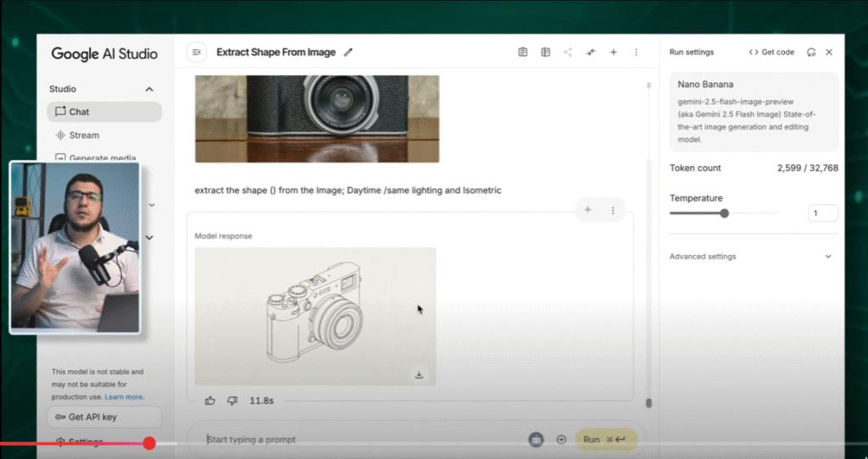
Task: Start a new chat with the plus icon
Action: click(x=614, y=53)
